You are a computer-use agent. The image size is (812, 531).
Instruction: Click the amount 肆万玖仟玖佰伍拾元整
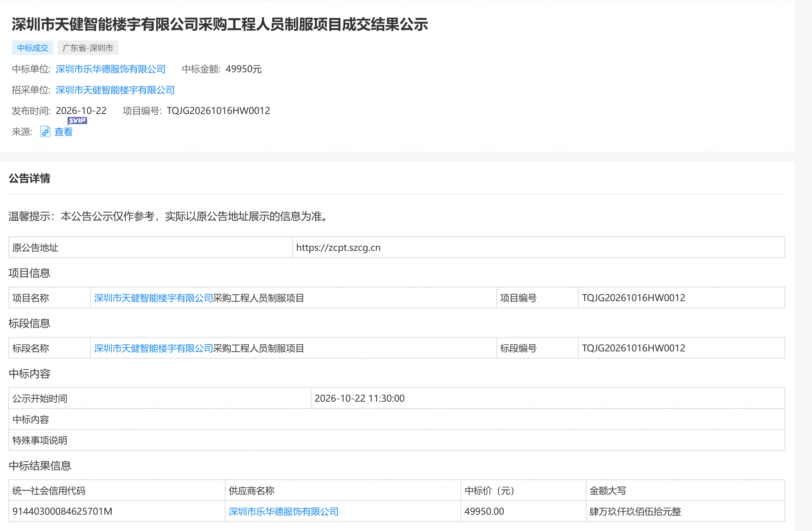tap(635, 511)
